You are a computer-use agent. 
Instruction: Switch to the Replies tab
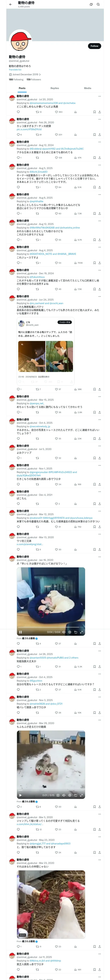pos(55,88)
